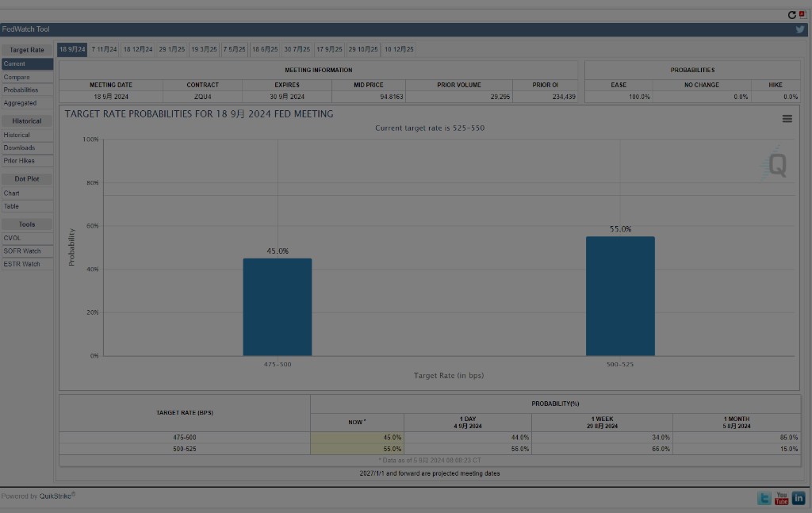
Task: Open the SOFR Watch tool
Action: (x=21, y=251)
